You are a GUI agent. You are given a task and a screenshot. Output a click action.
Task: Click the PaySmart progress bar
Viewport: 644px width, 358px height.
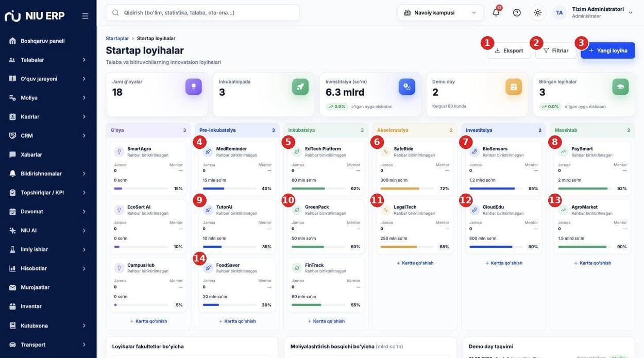pyautogui.click(x=583, y=189)
